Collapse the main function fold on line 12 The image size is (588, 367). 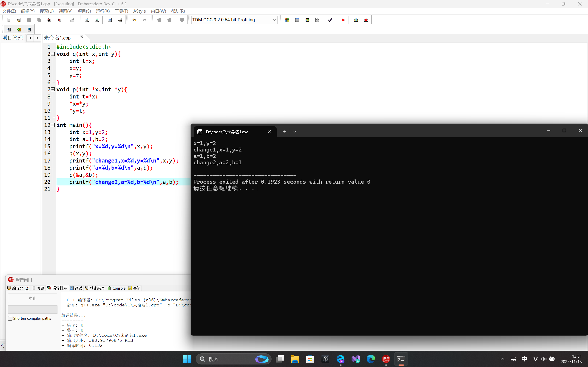click(x=53, y=125)
